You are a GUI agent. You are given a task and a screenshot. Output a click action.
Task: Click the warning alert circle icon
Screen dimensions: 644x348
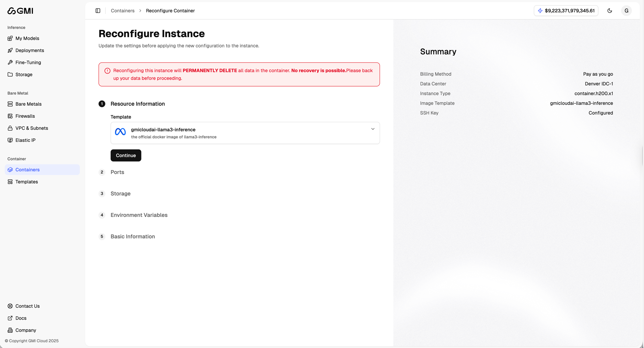[107, 71]
